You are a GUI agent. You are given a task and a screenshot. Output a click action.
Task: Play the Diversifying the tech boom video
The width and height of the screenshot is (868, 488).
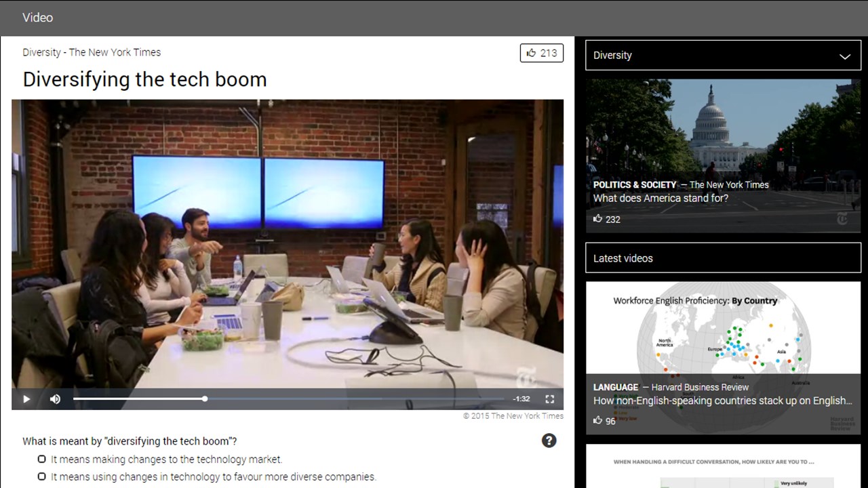coord(26,399)
